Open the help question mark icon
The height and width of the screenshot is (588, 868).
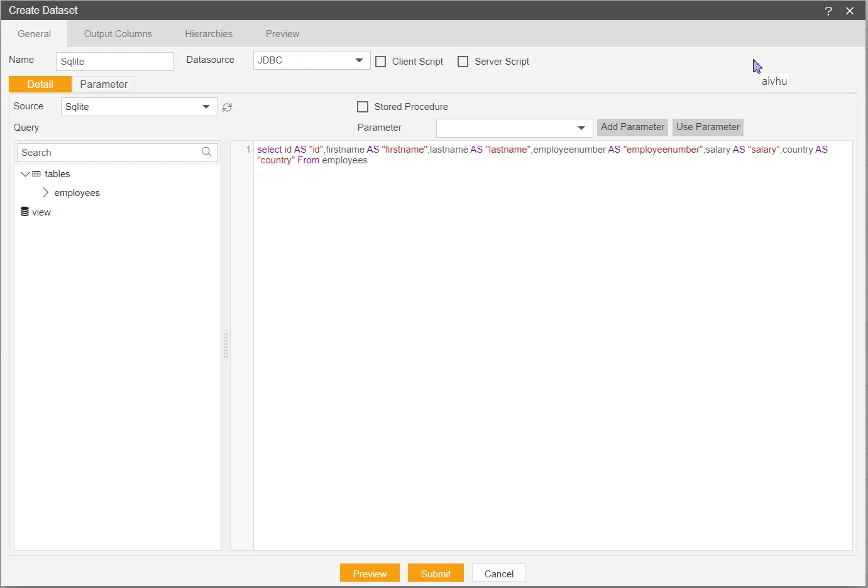pyautogui.click(x=828, y=11)
